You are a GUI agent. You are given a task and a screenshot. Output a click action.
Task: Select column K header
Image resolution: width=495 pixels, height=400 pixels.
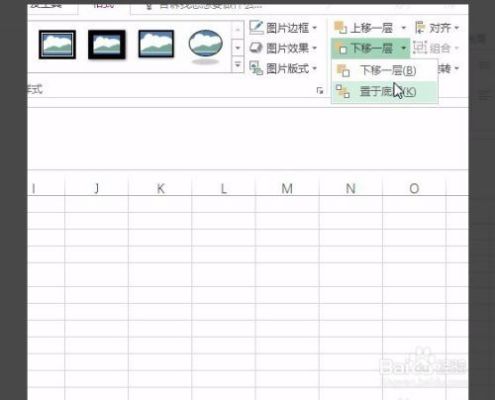tap(160, 189)
